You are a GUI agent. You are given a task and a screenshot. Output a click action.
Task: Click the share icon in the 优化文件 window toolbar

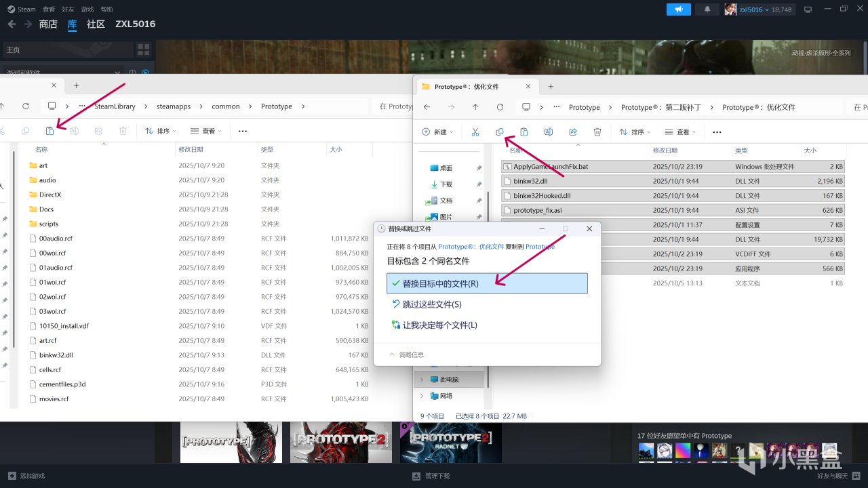click(573, 131)
